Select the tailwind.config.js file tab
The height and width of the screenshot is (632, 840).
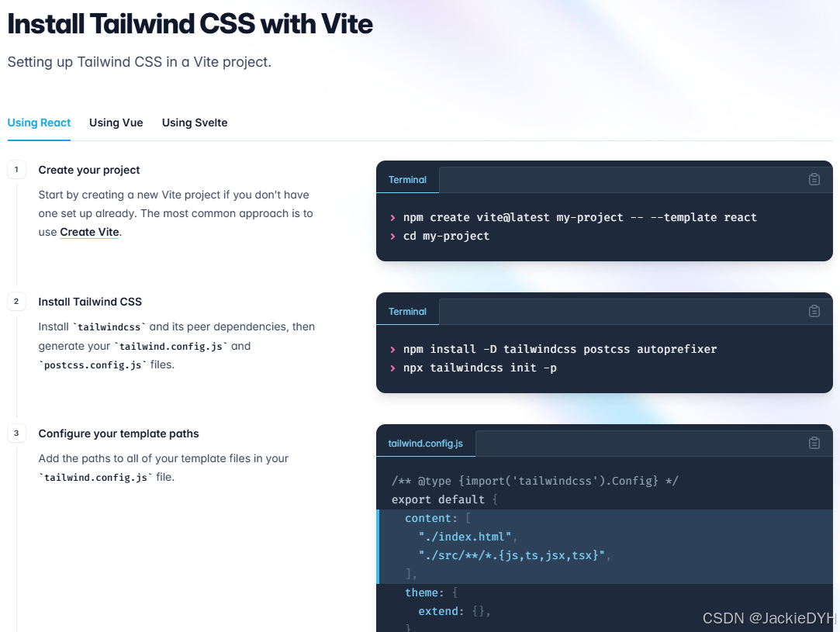click(426, 443)
